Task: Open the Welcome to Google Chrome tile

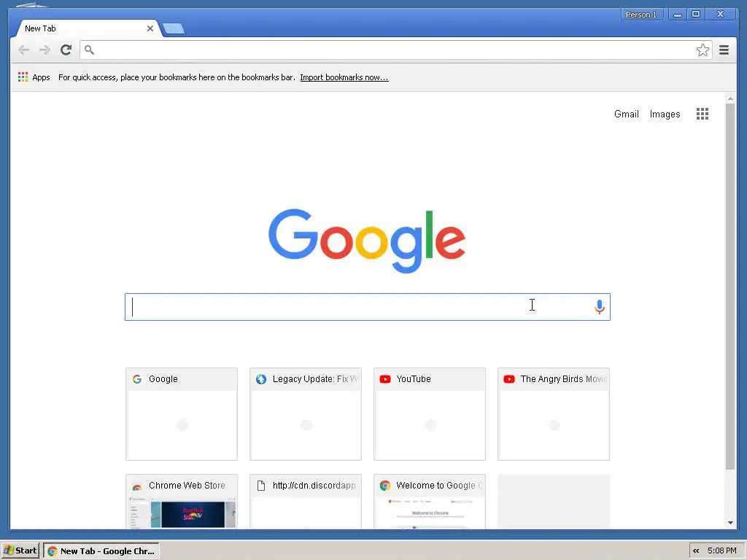Action: [x=429, y=502]
